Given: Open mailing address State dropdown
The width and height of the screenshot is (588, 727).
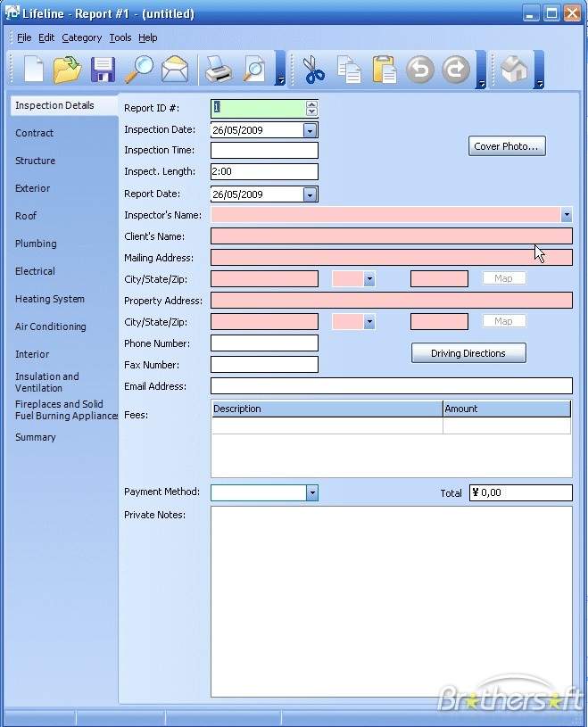Looking at the screenshot, I should click(369, 279).
